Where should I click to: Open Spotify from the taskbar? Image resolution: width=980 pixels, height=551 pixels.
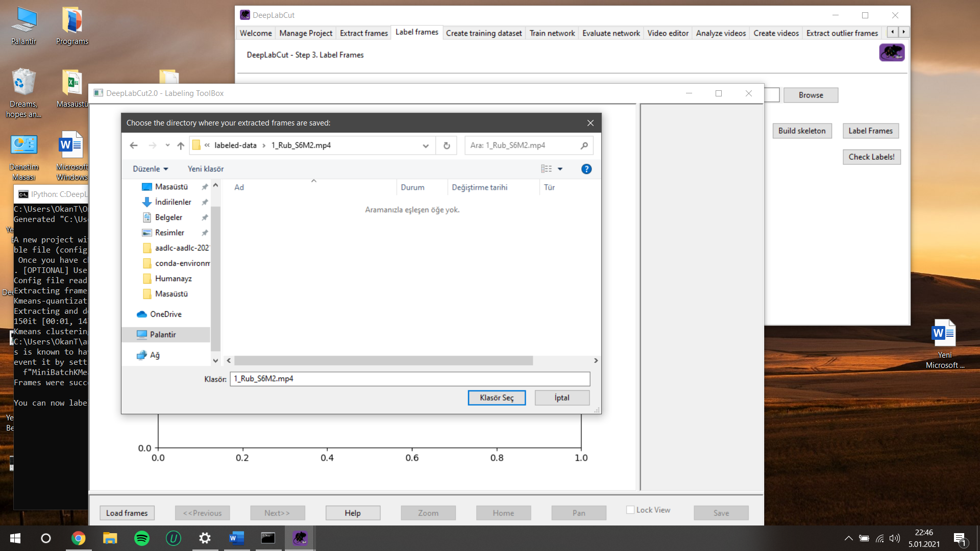point(141,538)
